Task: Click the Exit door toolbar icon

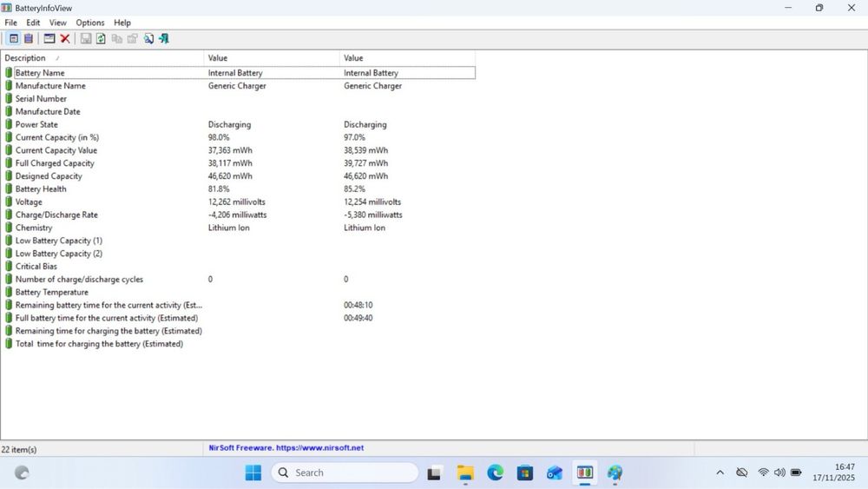Action: tap(164, 38)
